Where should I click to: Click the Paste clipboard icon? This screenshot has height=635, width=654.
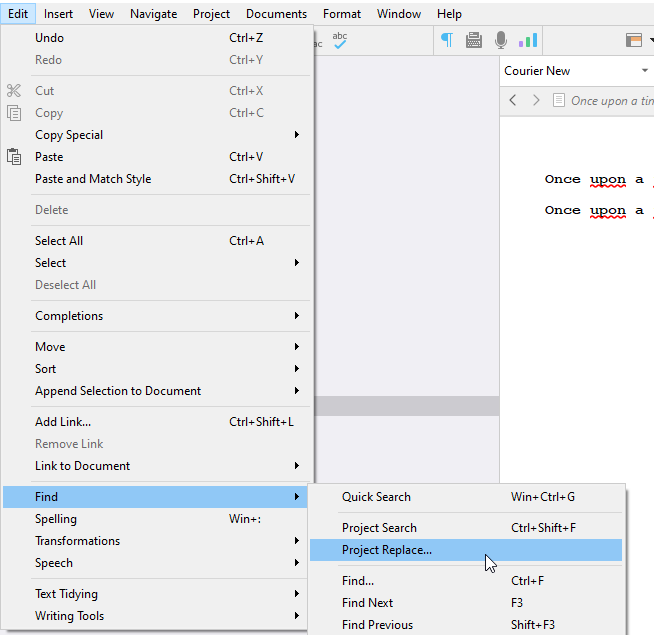point(14,157)
